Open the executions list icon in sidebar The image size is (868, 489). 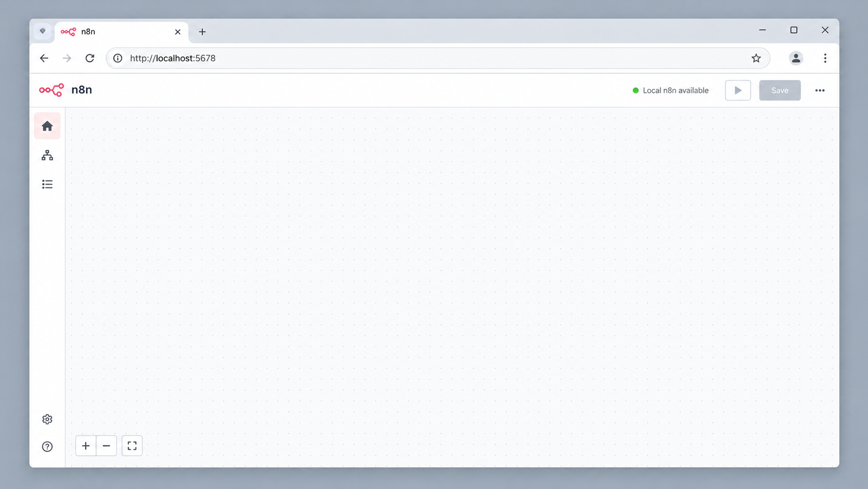click(x=47, y=184)
